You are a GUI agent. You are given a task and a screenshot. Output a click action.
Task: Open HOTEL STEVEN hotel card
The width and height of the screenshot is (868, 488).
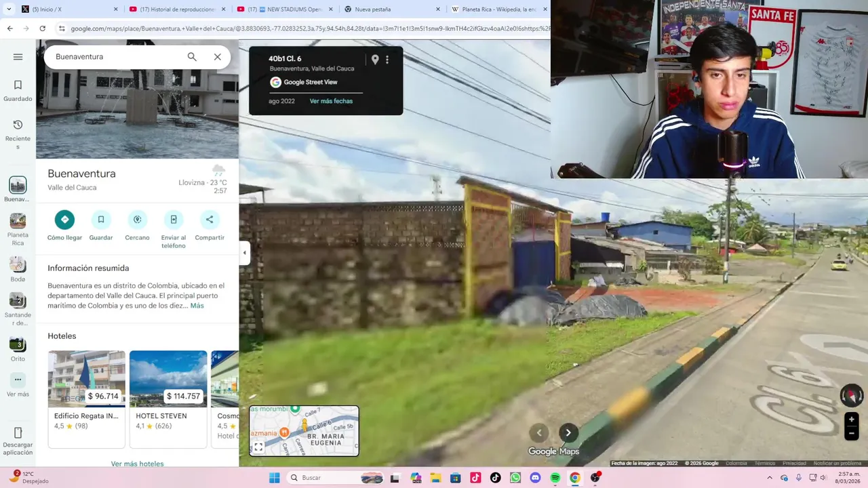(168, 399)
